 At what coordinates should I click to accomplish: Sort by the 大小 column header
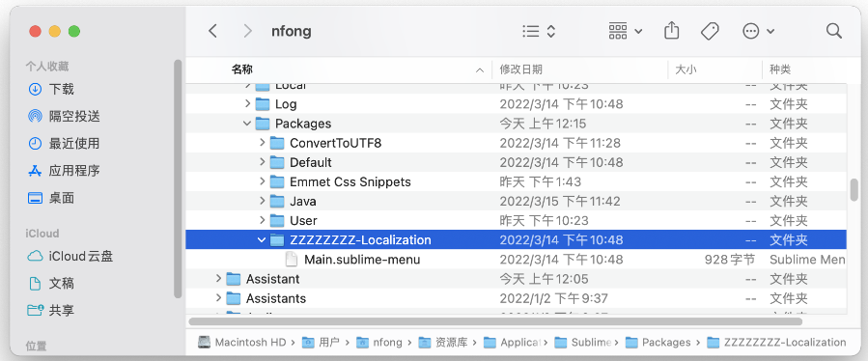click(686, 69)
